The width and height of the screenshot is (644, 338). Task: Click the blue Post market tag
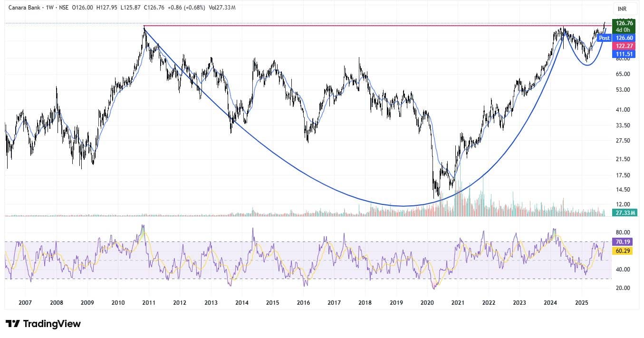coord(604,38)
